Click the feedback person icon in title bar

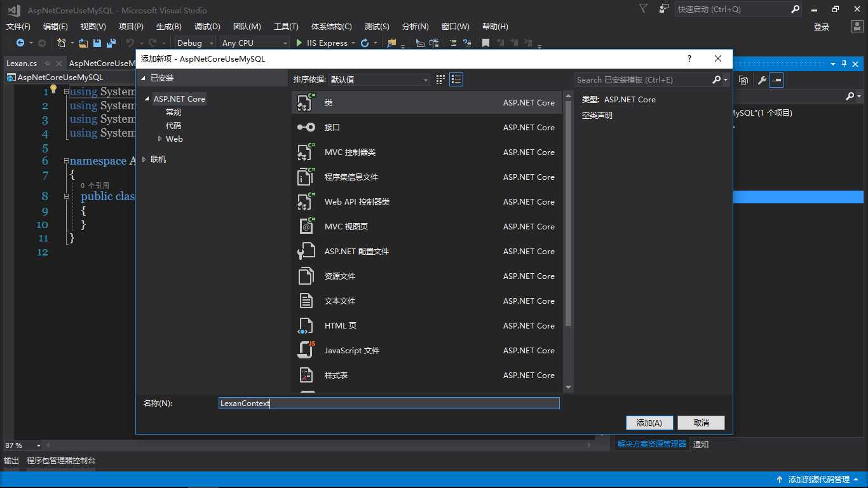click(664, 9)
